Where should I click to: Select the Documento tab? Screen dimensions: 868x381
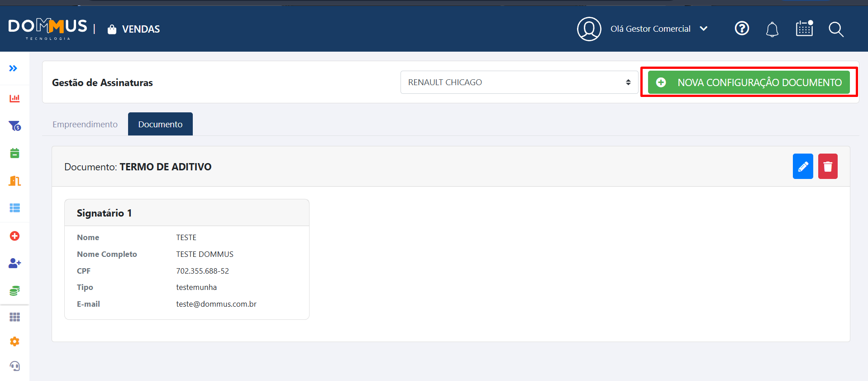160,124
